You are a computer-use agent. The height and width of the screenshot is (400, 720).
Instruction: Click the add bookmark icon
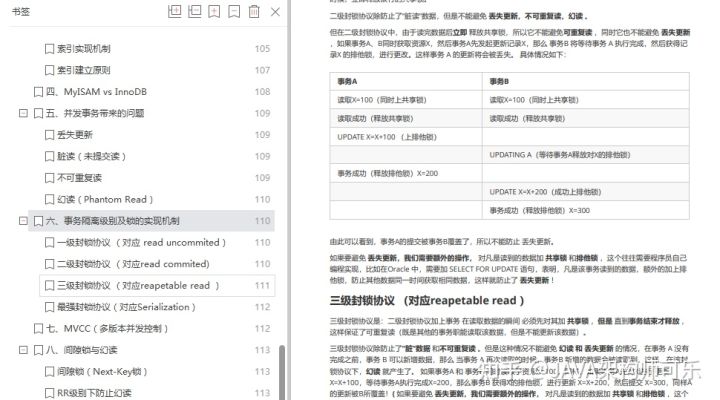pos(214,11)
